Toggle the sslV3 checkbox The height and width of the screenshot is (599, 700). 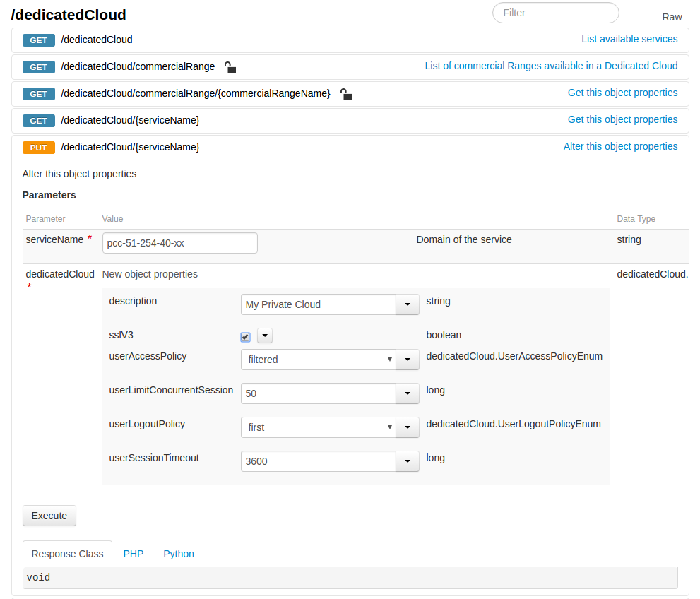pyautogui.click(x=245, y=337)
